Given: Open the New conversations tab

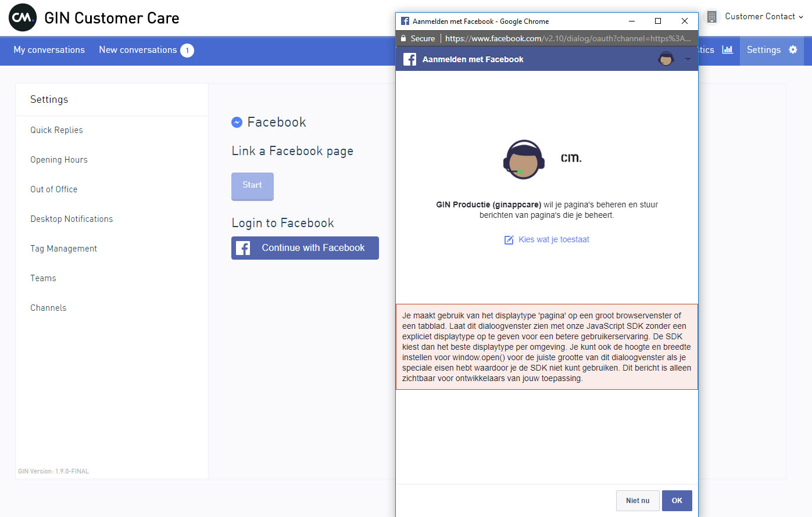Looking at the screenshot, I should pyautogui.click(x=138, y=50).
